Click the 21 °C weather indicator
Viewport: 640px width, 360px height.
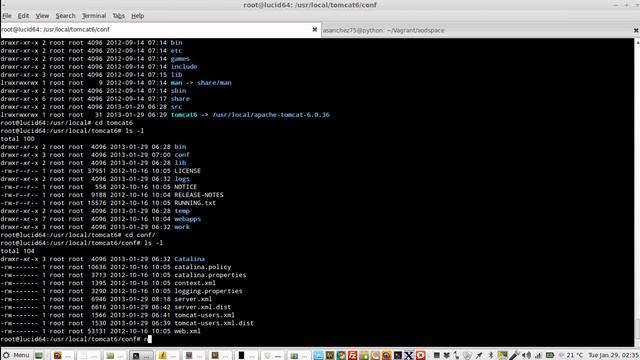click(571, 356)
